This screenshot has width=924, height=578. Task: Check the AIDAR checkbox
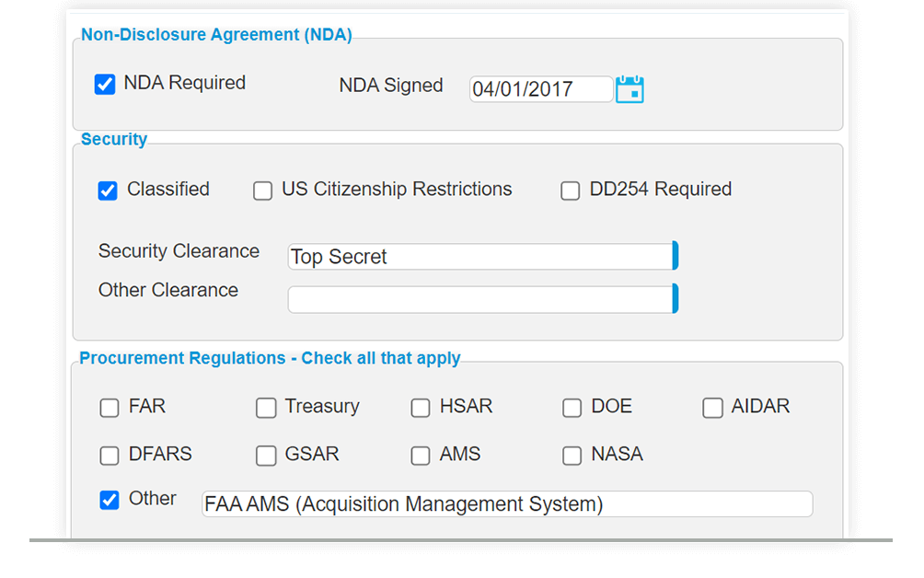tap(712, 407)
